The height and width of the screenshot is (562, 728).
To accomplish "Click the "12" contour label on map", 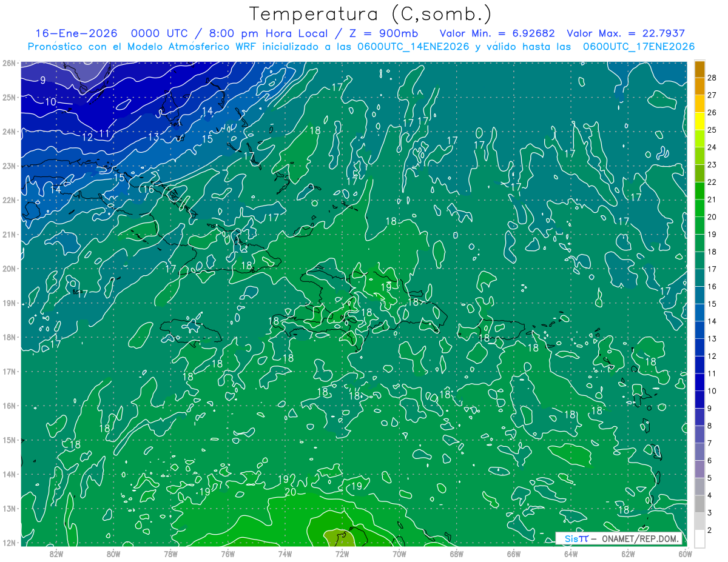I will tap(87, 137).
